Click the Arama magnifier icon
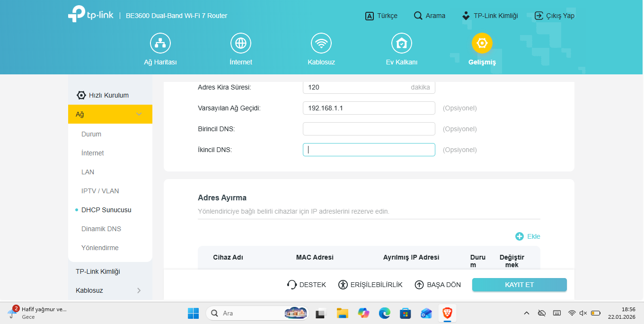This screenshot has height=324, width=644. [x=418, y=16]
